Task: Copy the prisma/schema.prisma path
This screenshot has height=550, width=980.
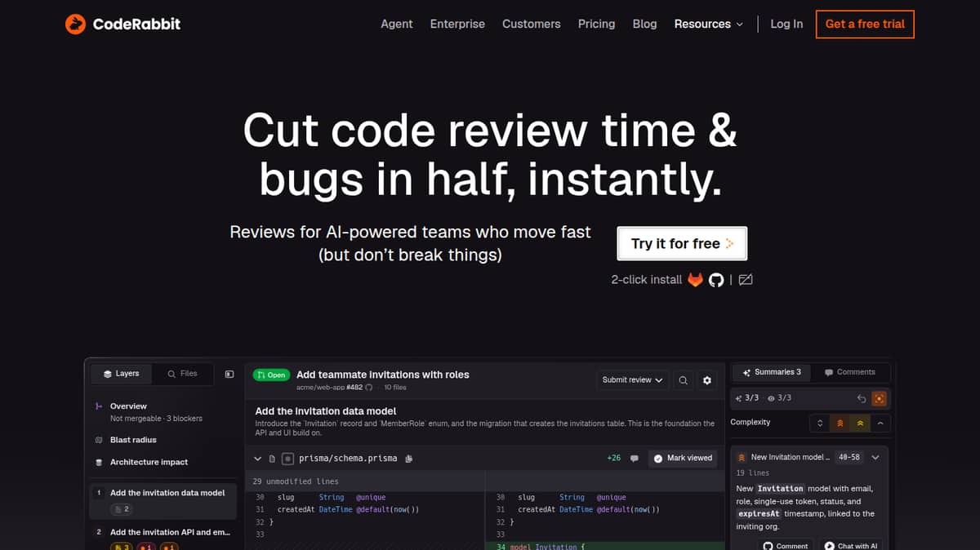Action: pyautogui.click(x=408, y=459)
